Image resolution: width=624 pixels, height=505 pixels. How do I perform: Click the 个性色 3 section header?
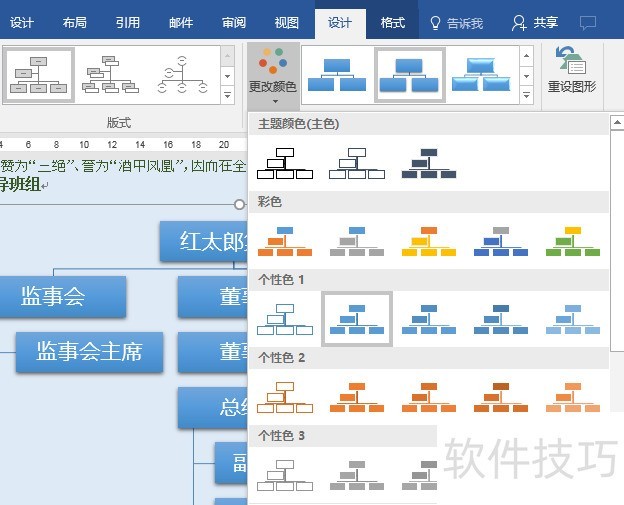click(x=343, y=436)
